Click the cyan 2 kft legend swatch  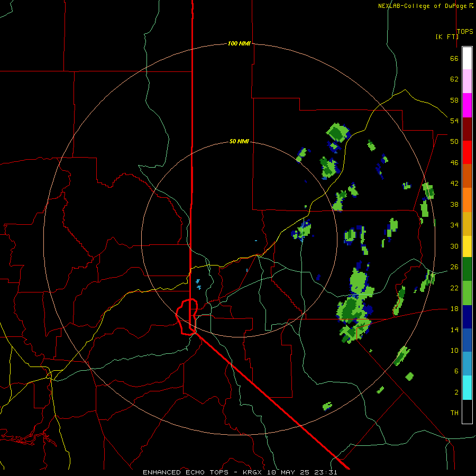(x=467, y=388)
